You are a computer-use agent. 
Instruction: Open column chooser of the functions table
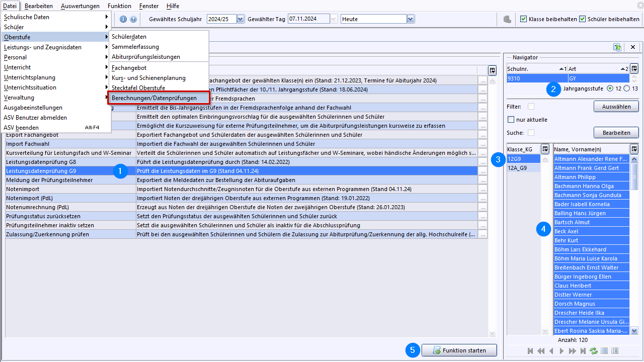[x=492, y=70]
